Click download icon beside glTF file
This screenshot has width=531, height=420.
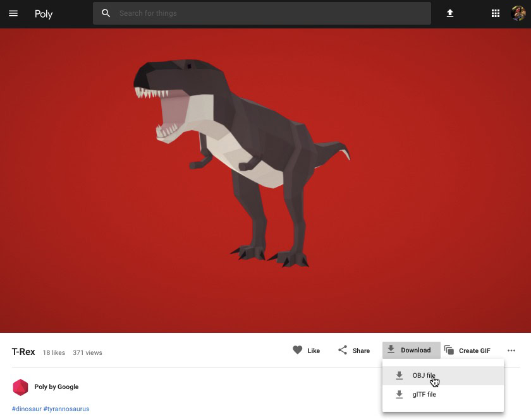(400, 394)
